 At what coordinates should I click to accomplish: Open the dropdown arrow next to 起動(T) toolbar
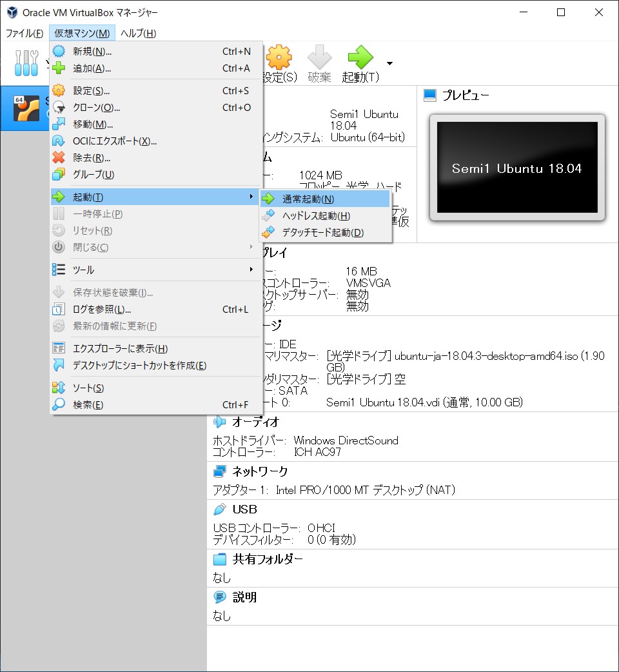click(389, 63)
